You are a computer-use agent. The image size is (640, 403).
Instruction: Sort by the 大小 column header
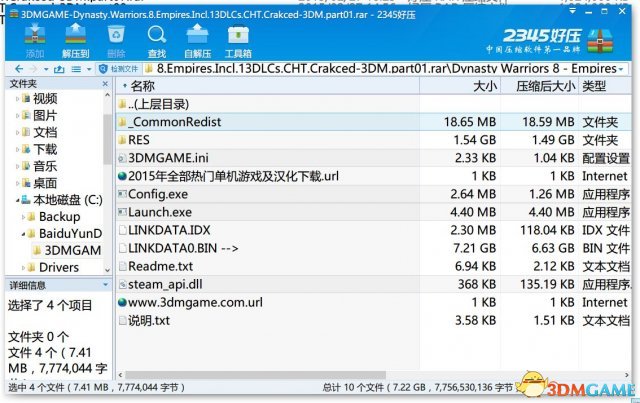click(460, 86)
